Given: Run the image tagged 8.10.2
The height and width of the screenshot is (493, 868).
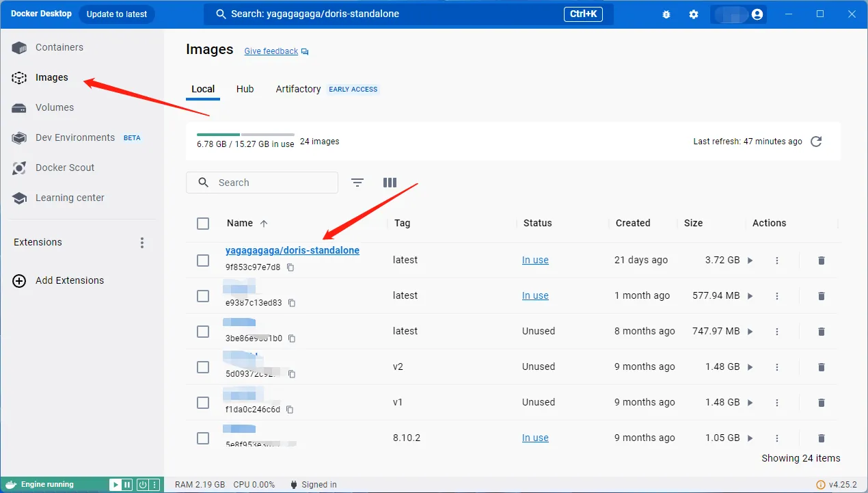Looking at the screenshot, I should click(750, 438).
